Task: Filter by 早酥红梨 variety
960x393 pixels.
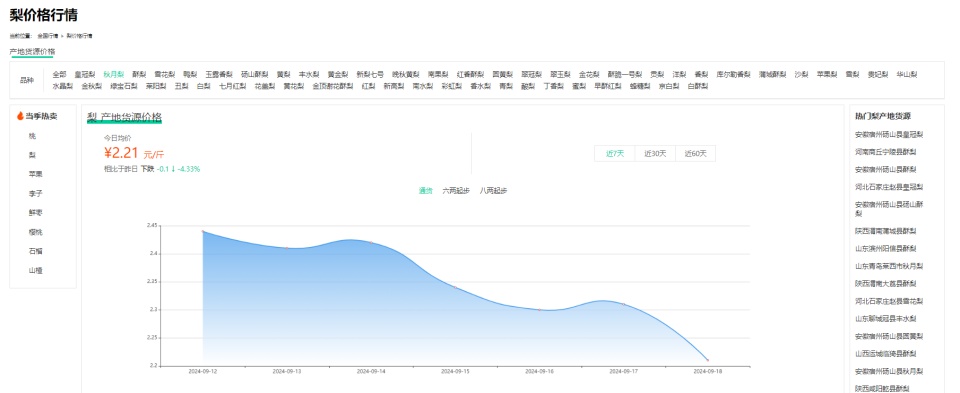Action: (x=608, y=86)
